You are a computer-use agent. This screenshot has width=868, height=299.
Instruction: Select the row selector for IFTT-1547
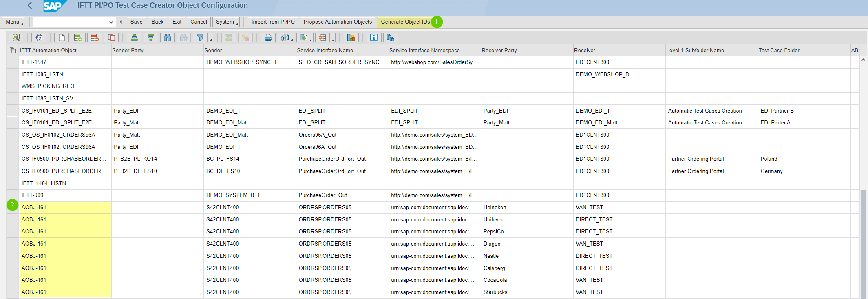tap(13, 62)
